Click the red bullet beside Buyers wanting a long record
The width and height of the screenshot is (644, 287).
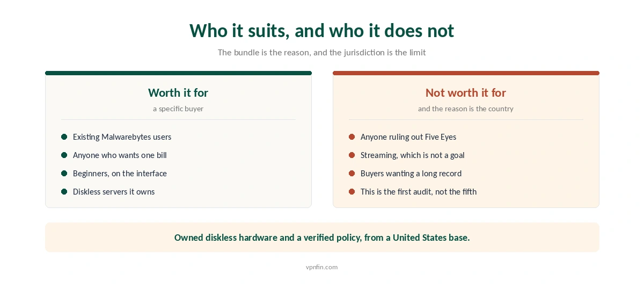352,174
